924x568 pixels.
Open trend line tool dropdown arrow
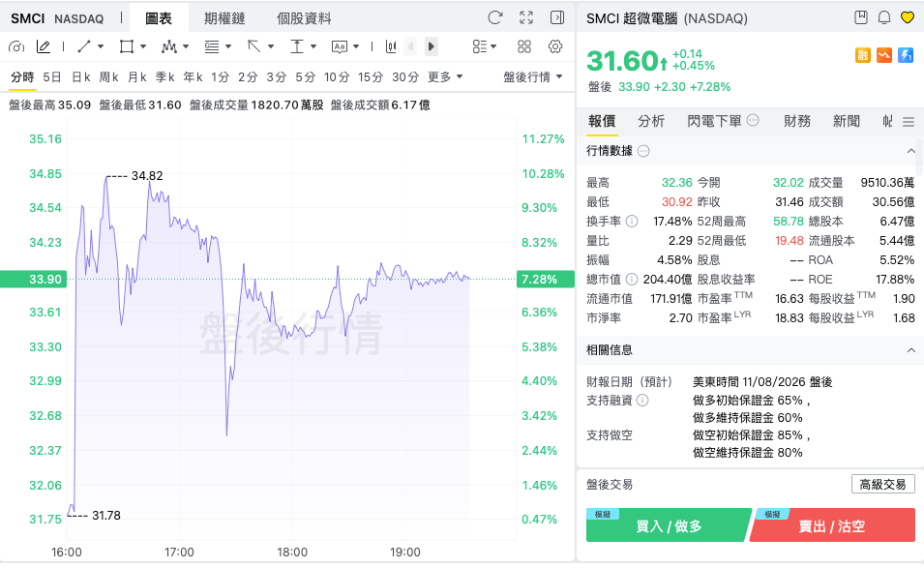[101, 46]
